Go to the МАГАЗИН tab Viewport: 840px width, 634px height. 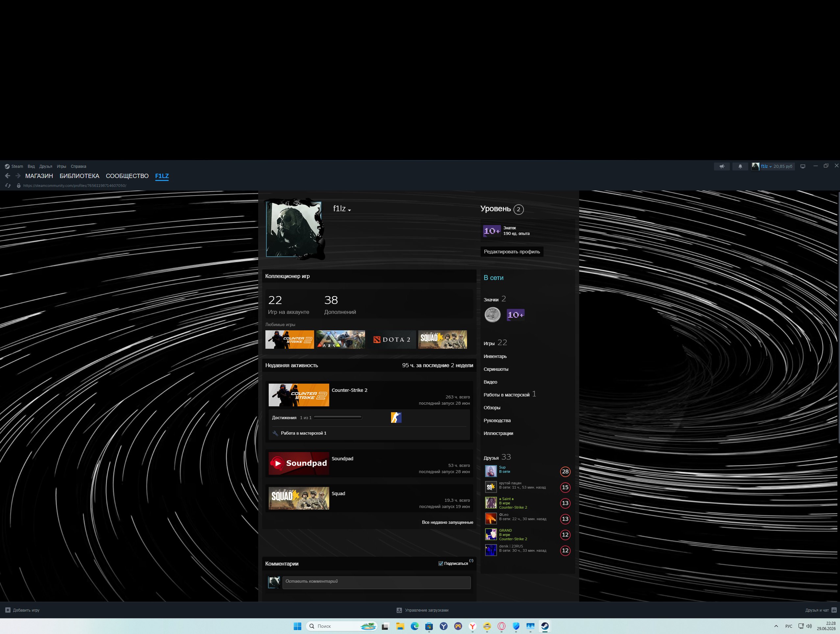tap(39, 176)
